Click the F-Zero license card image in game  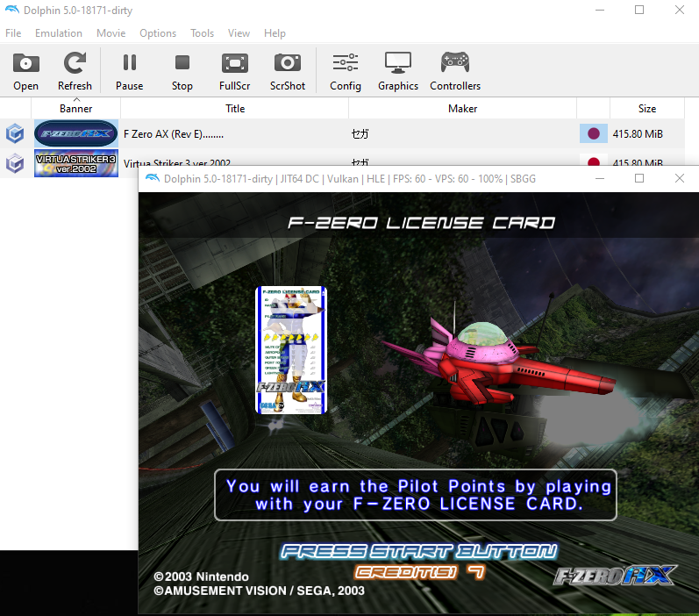click(291, 350)
